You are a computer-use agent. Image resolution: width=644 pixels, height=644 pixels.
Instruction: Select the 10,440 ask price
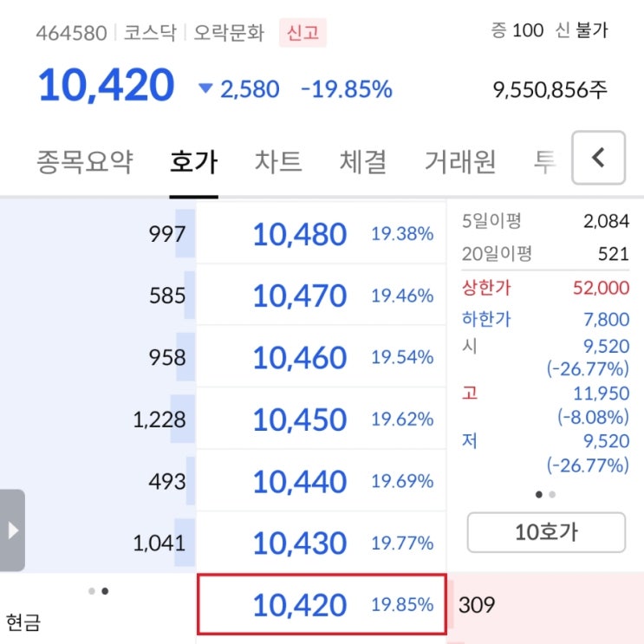[x=321, y=481]
